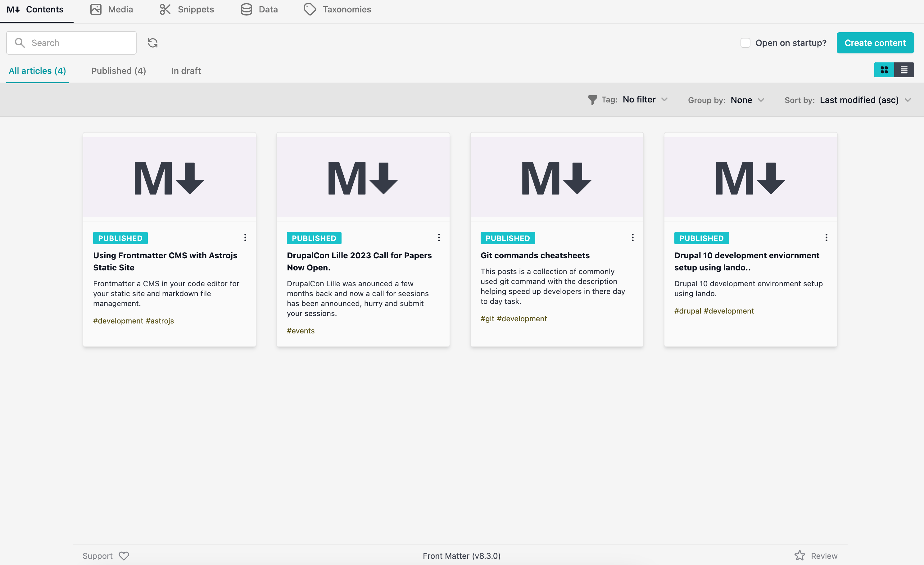924x565 pixels.
Task: Open the Group by dropdown
Action: tap(747, 100)
